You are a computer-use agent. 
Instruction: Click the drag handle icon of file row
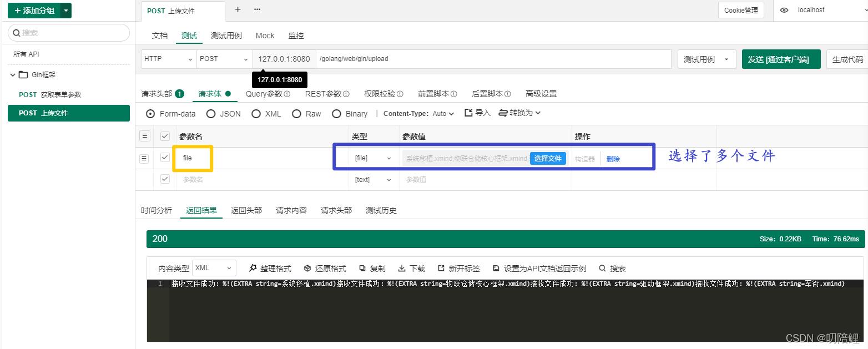pyautogui.click(x=144, y=159)
